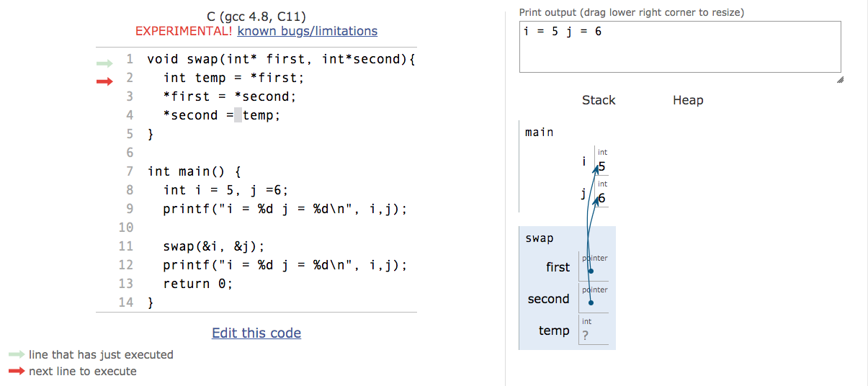Click the red arrow icon in the legend

pyautogui.click(x=17, y=372)
